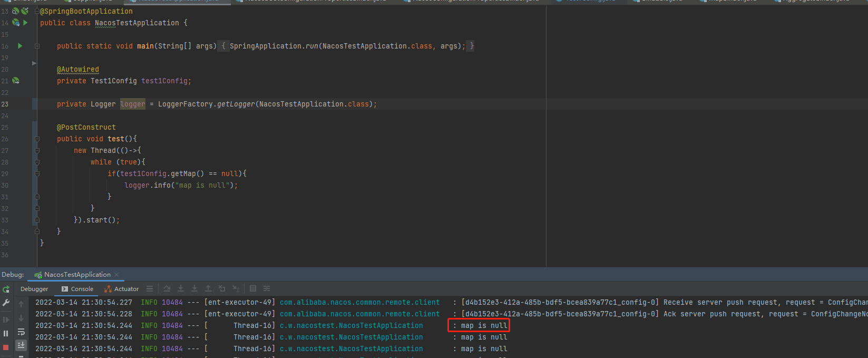
Task: Toggle soft-wrap in the console
Action: [21, 332]
